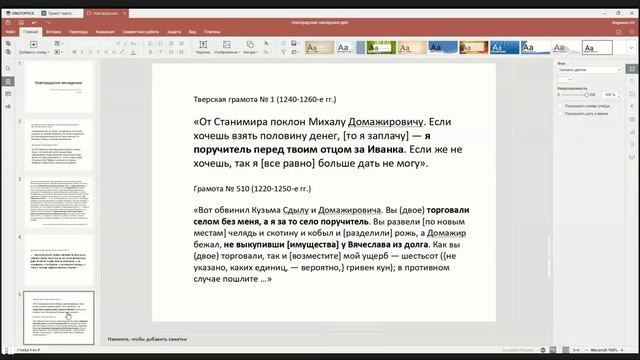Toggle the Slides panel icon in left sidebar
The image size is (640, 360).
click(8, 82)
